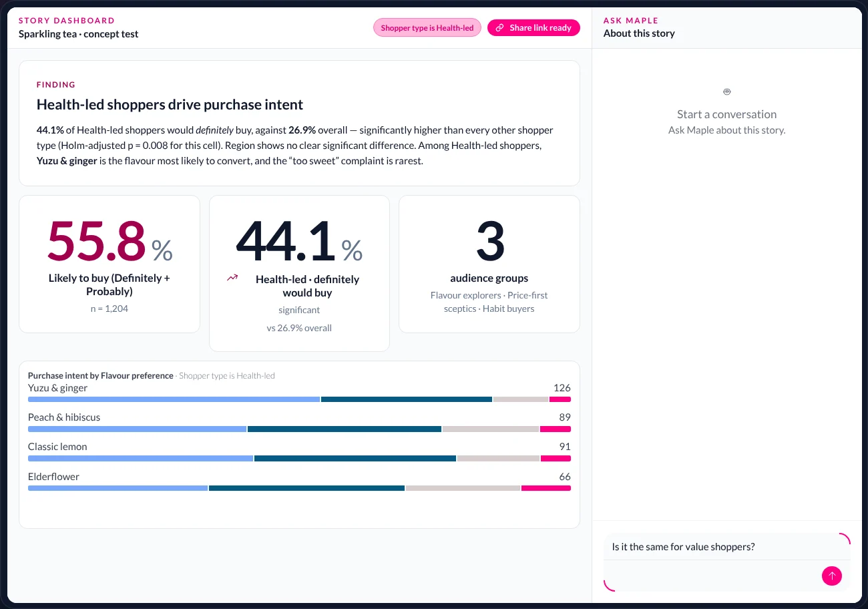Viewport: 868px width, 609px height.
Task: Click the Classic lemon dark teal bar segment
Action: pos(355,458)
